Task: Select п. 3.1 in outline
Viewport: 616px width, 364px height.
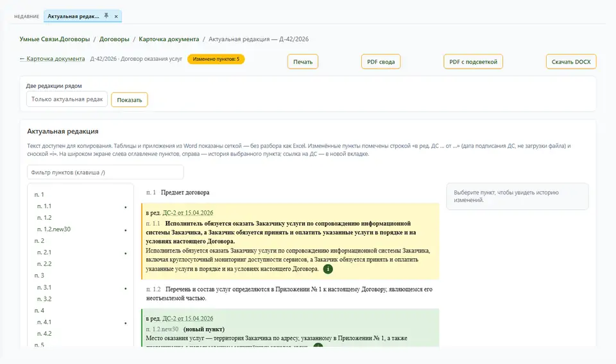Action: tap(44, 288)
